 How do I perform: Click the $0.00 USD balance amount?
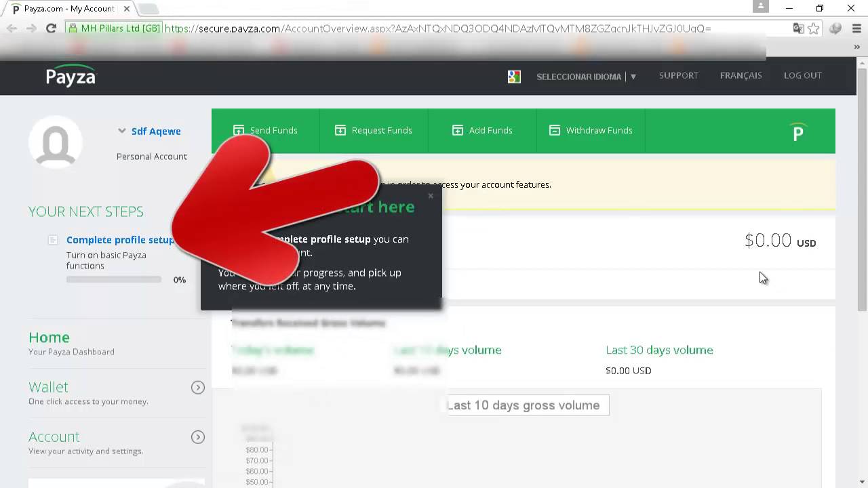(x=780, y=241)
